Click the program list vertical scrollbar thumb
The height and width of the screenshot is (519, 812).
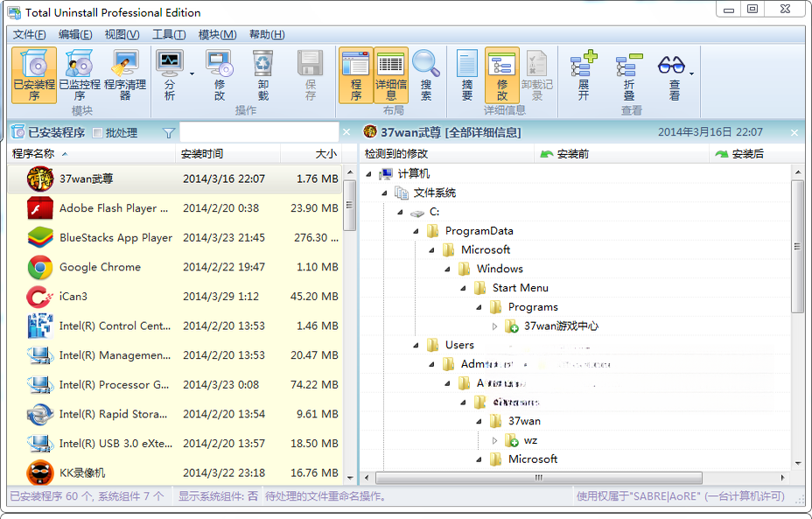point(349,205)
